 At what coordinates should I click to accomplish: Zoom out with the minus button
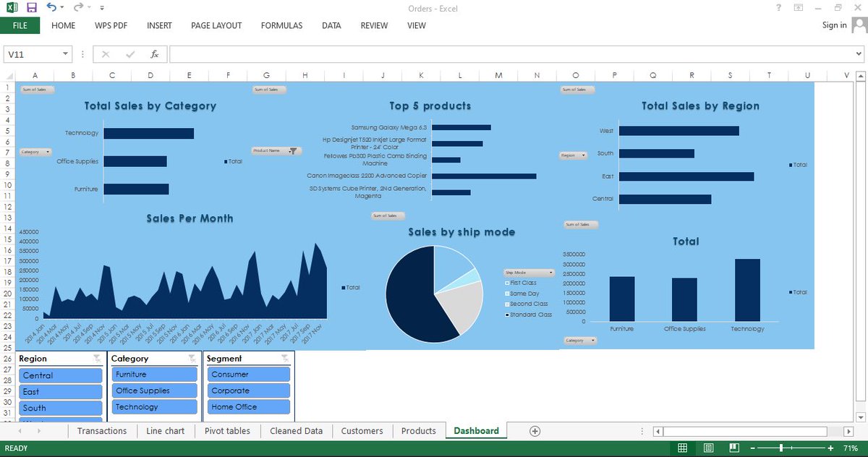click(752, 448)
